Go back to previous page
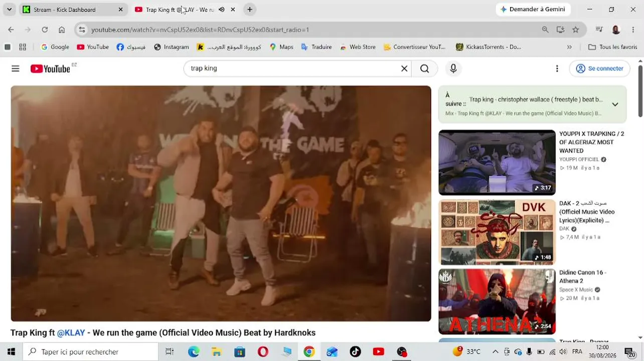 (11, 30)
